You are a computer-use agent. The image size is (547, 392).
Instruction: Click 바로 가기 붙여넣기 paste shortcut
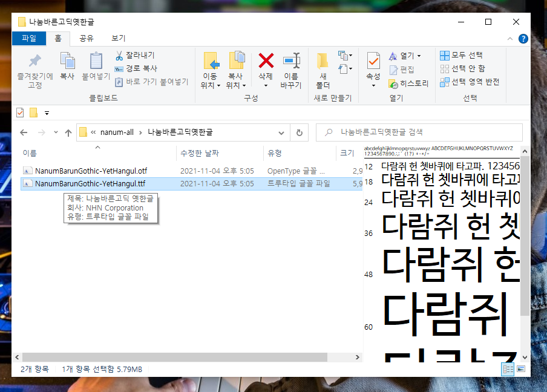(152, 82)
